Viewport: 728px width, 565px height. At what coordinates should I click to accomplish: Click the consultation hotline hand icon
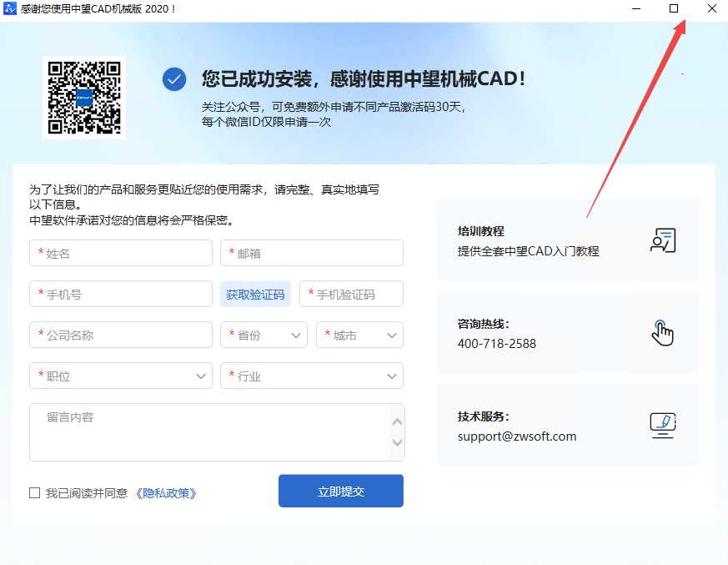pyautogui.click(x=661, y=332)
